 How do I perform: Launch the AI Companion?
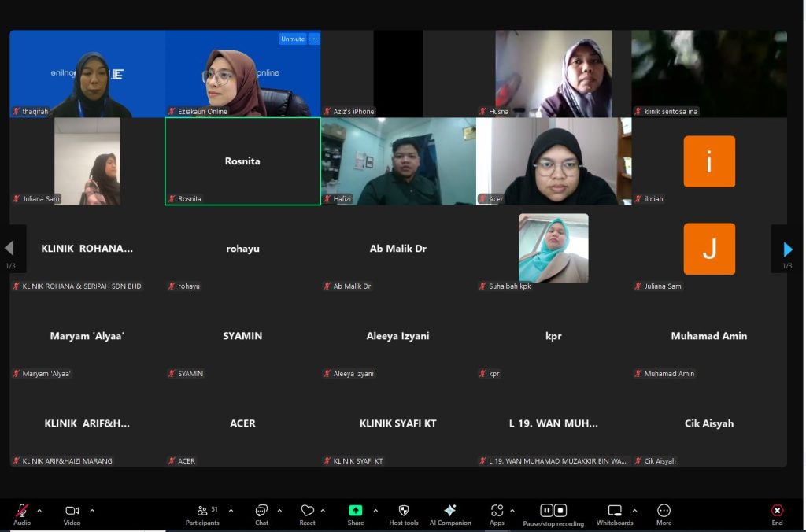click(x=450, y=511)
